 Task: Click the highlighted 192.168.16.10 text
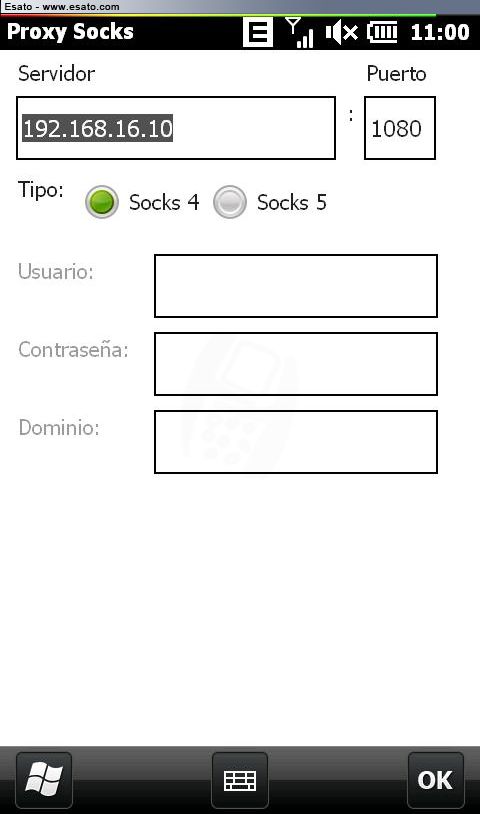(98, 128)
